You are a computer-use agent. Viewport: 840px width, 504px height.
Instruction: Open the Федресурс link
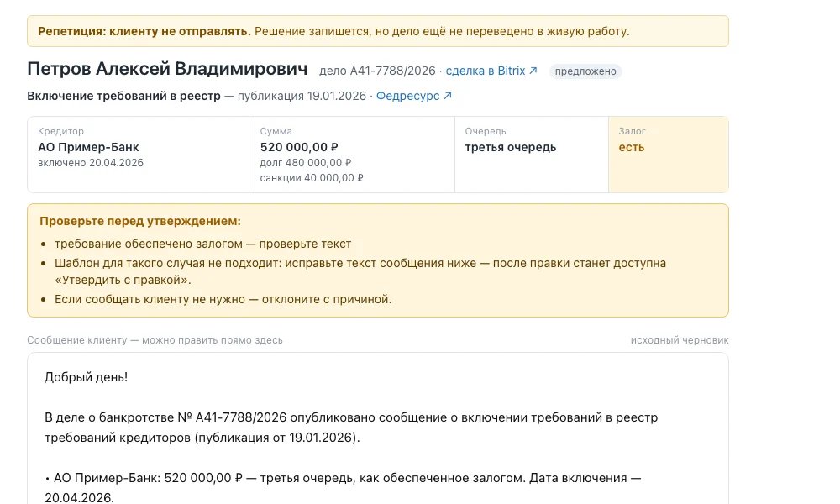[413, 96]
